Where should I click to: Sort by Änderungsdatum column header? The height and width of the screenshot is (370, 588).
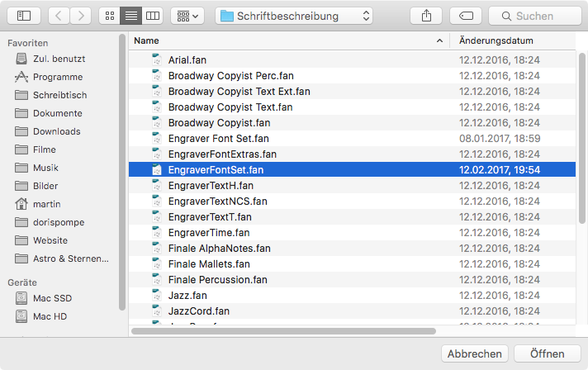(x=516, y=40)
